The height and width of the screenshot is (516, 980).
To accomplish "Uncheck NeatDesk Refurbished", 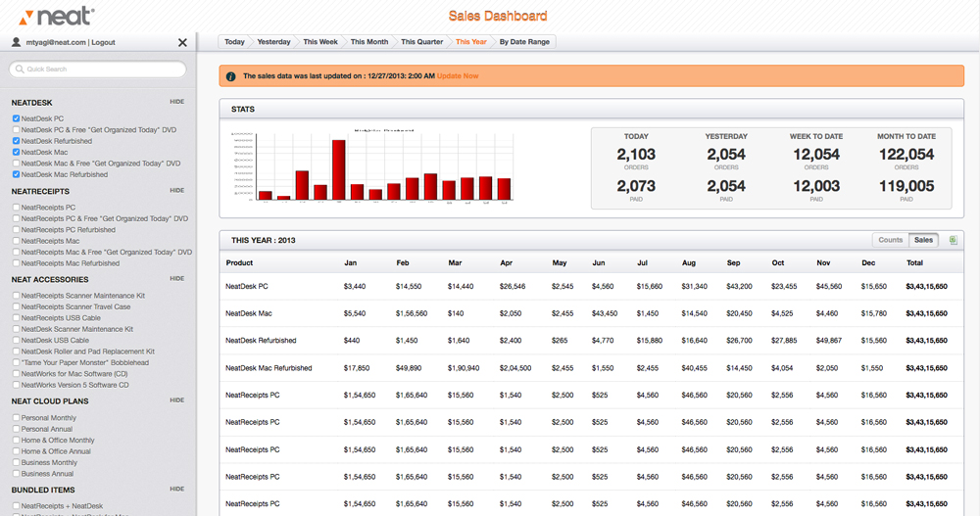I will pos(16,141).
